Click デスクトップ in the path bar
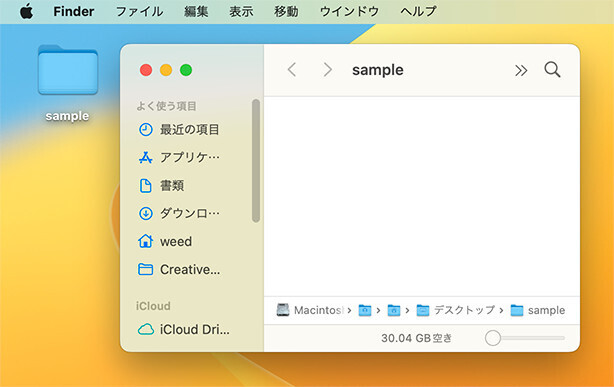The image size is (614, 387). click(455, 310)
